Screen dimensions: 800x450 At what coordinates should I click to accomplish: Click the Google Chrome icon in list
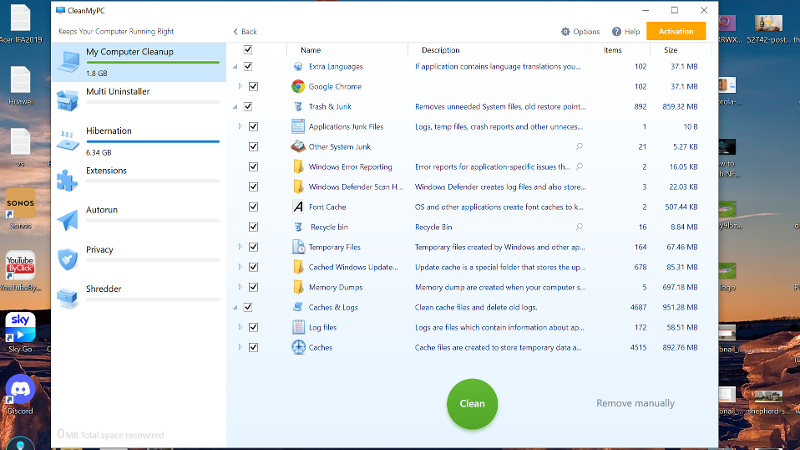pos(298,87)
